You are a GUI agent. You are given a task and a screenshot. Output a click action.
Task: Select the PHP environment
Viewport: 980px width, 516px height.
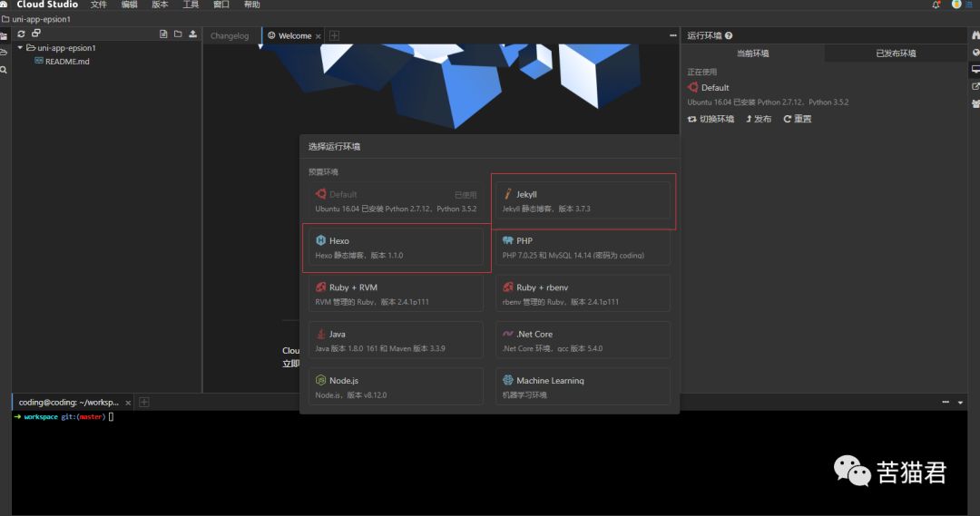[583, 248]
